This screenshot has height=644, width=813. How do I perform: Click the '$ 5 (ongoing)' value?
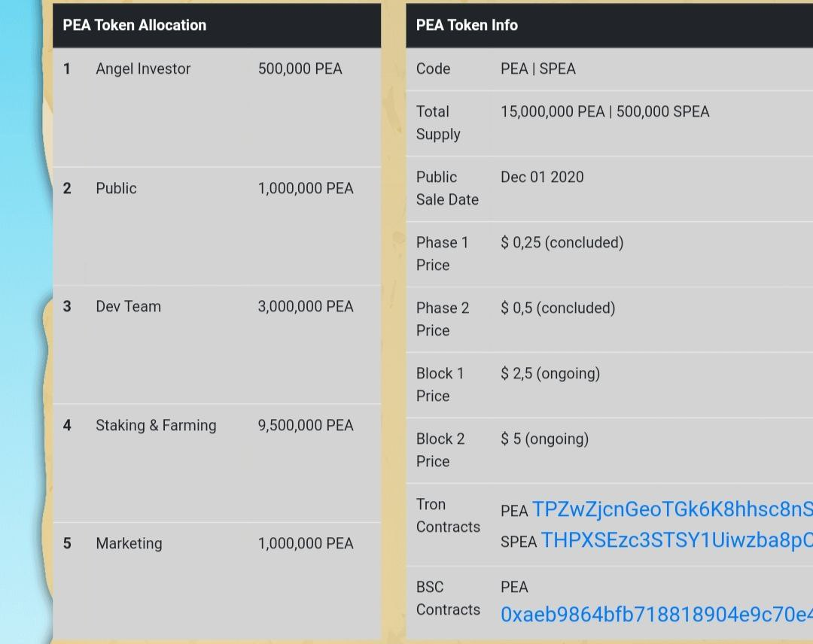tap(544, 439)
